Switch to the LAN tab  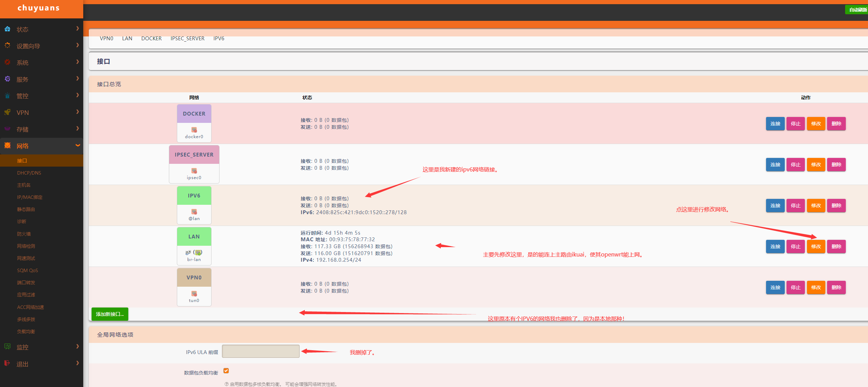tap(127, 39)
